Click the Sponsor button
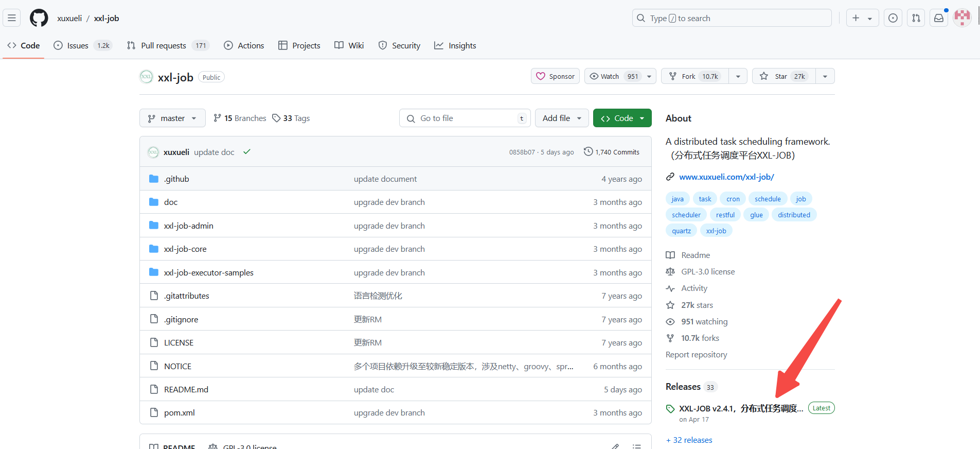 (x=556, y=76)
